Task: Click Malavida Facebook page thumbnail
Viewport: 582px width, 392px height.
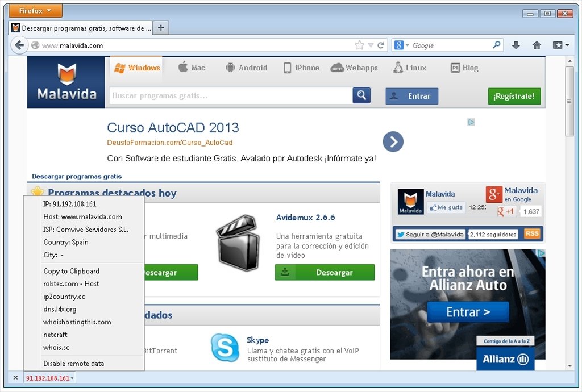Action: point(410,202)
